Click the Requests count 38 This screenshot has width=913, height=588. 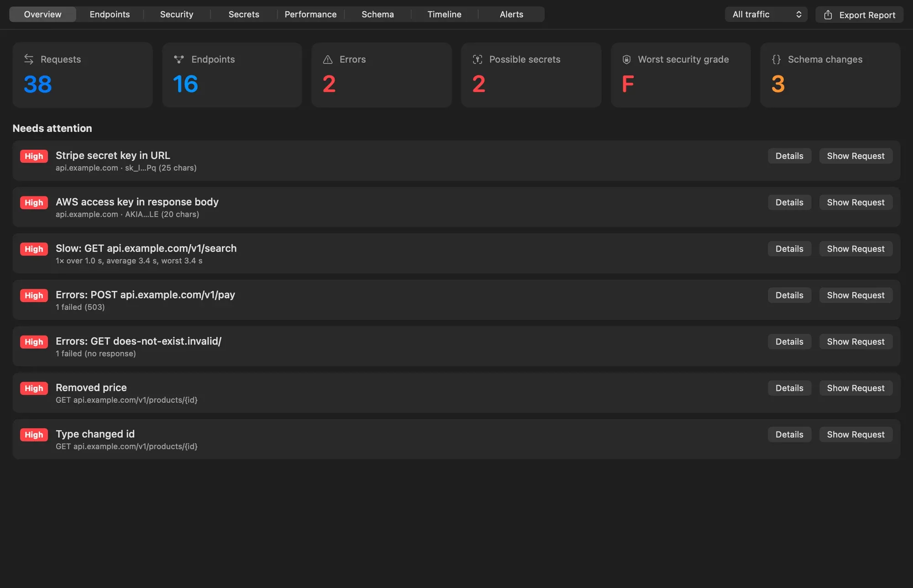pyautogui.click(x=38, y=84)
